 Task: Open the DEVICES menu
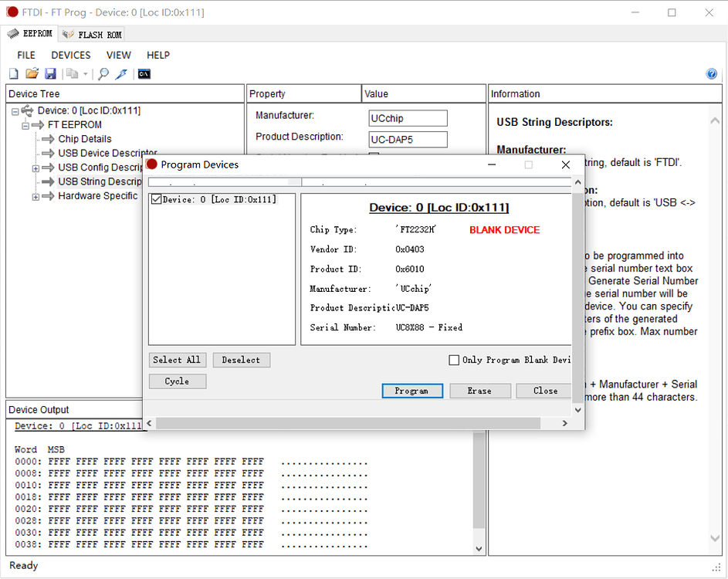[70, 56]
